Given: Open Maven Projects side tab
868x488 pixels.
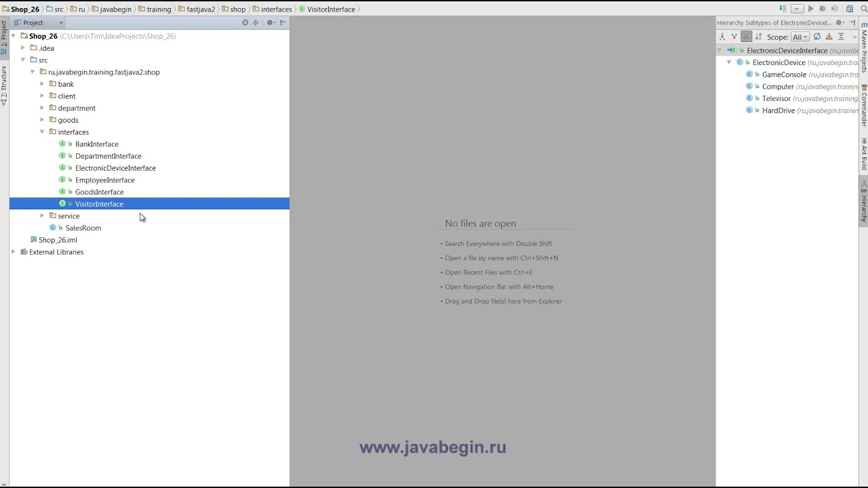Looking at the screenshot, I should point(864,47).
